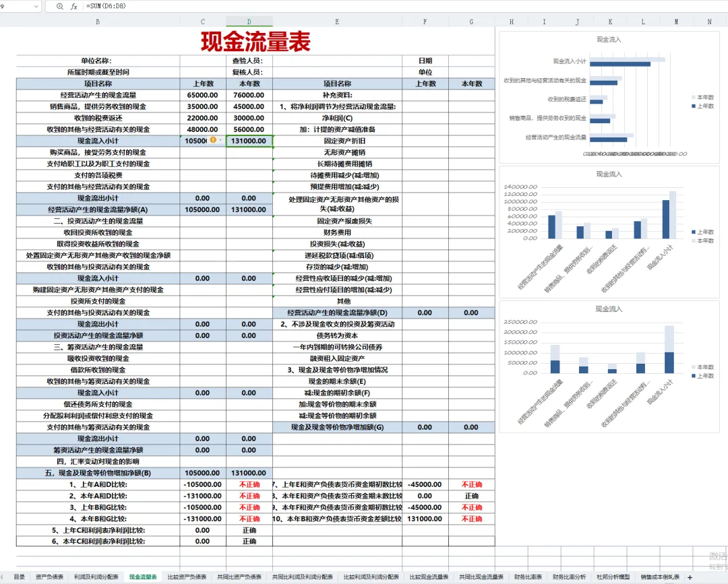Open the 财务比率分析 sheet tab
The width and height of the screenshot is (728, 584).
pos(569,577)
